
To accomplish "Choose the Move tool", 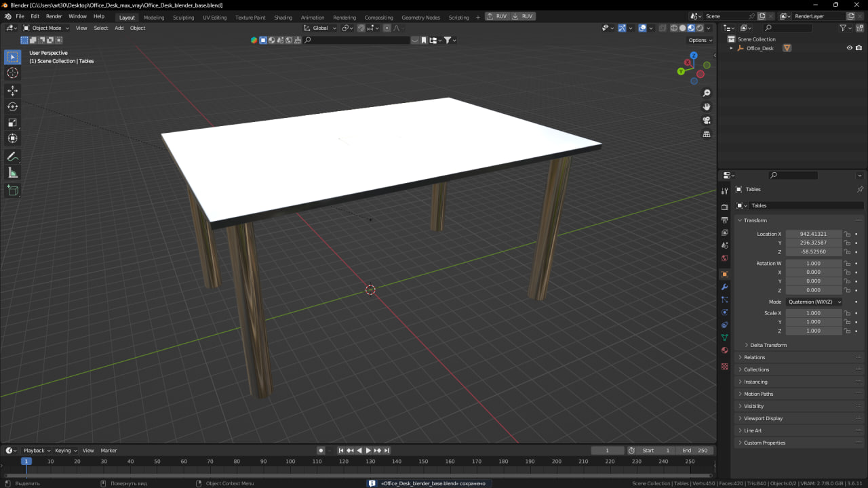I will [13, 91].
